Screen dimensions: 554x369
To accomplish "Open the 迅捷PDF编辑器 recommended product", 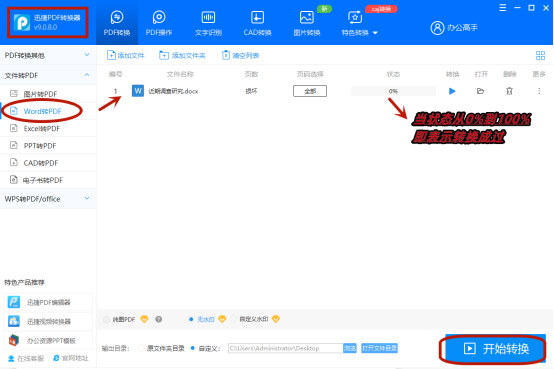I will click(48, 303).
